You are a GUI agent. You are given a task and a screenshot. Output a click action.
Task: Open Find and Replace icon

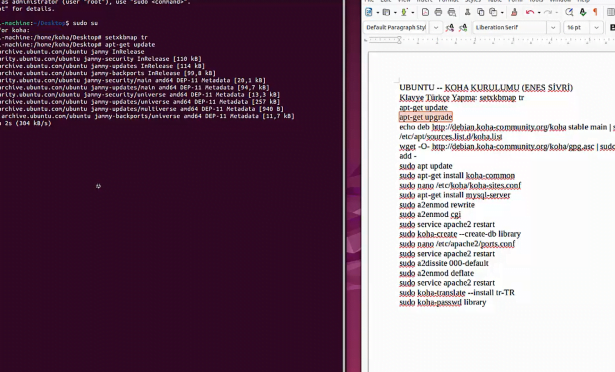click(569, 13)
